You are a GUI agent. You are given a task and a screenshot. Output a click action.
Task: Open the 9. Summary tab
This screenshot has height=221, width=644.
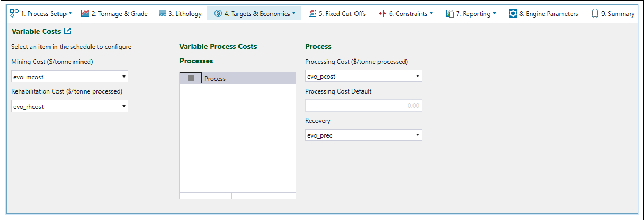[x=617, y=13]
